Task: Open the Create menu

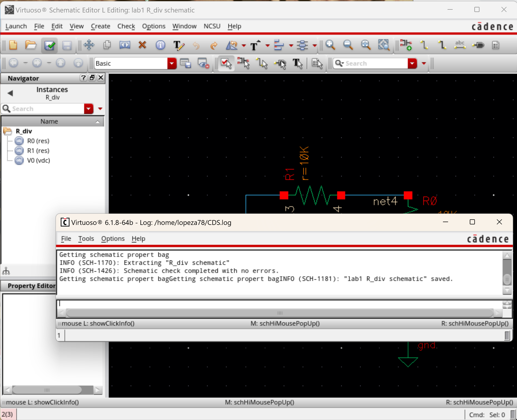Action: (x=100, y=26)
